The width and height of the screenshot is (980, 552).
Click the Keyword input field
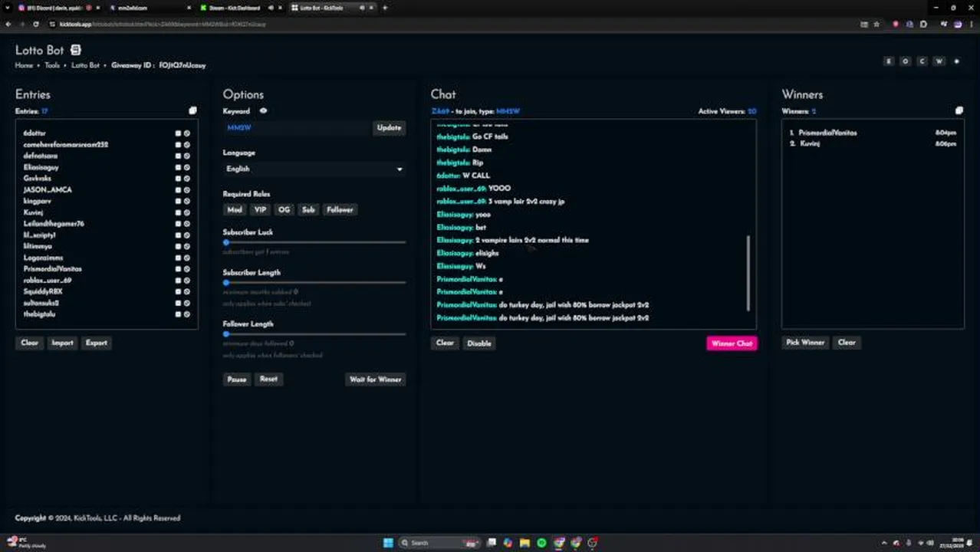click(x=297, y=128)
